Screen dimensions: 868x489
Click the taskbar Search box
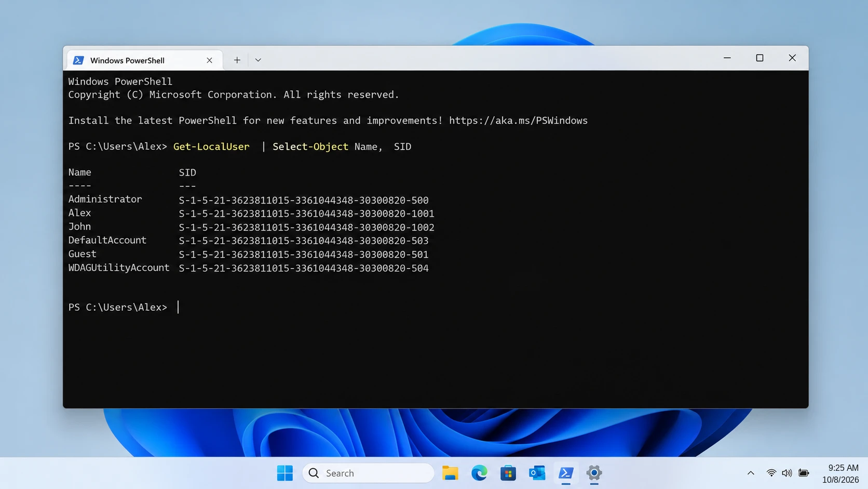click(x=368, y=473)
